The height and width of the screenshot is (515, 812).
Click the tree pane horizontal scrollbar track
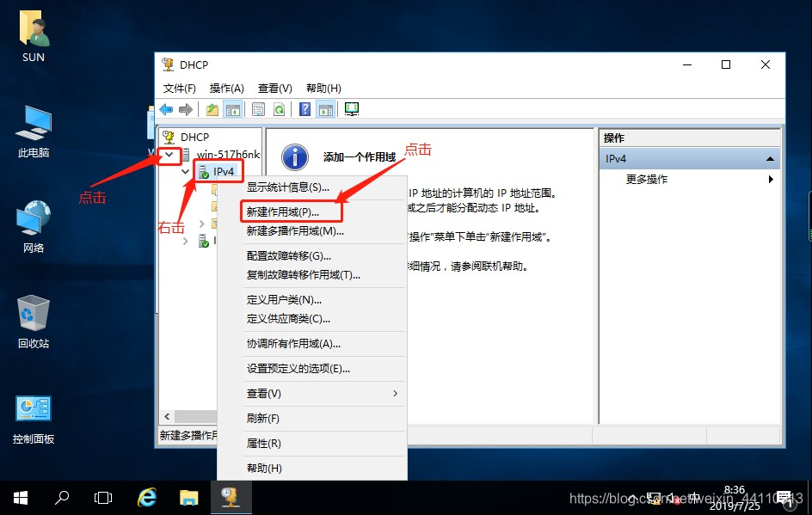[x=195, y=417]
